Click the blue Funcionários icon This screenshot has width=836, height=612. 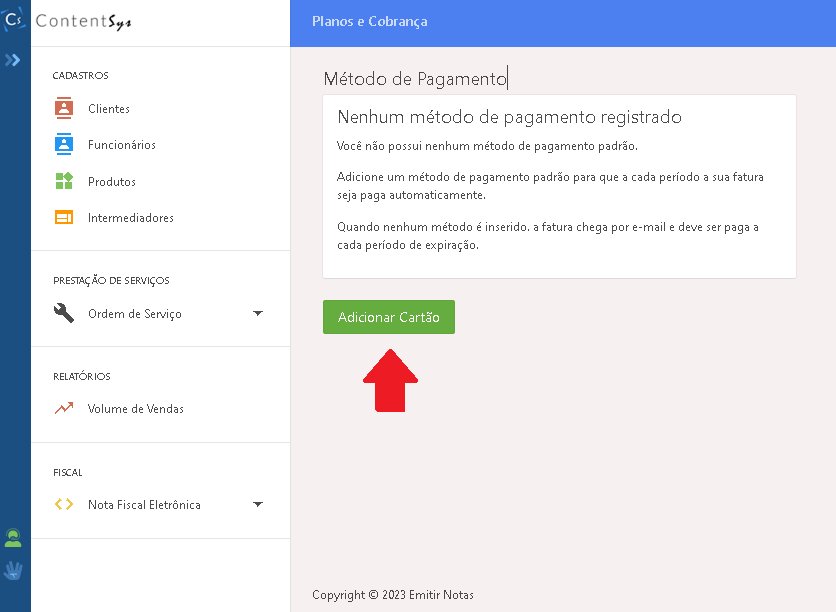click(64, 144)
